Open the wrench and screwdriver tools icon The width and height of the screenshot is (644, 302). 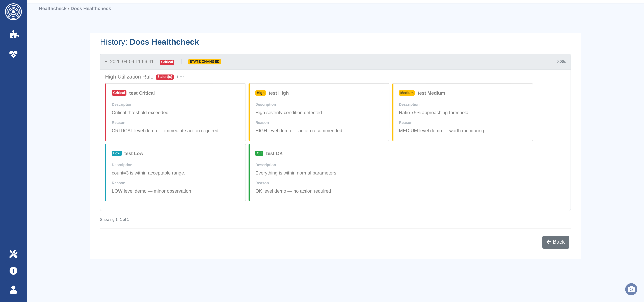(x=13, y=254)
